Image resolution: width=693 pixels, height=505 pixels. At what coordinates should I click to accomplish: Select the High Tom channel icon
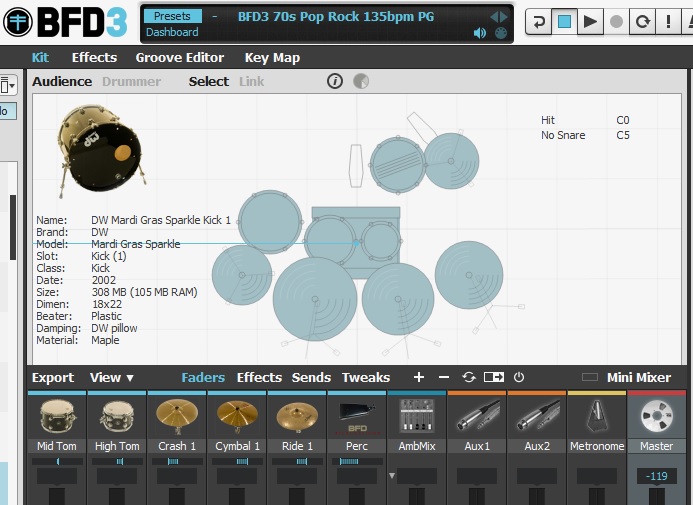pyautogui.click(x=117, y=417)
